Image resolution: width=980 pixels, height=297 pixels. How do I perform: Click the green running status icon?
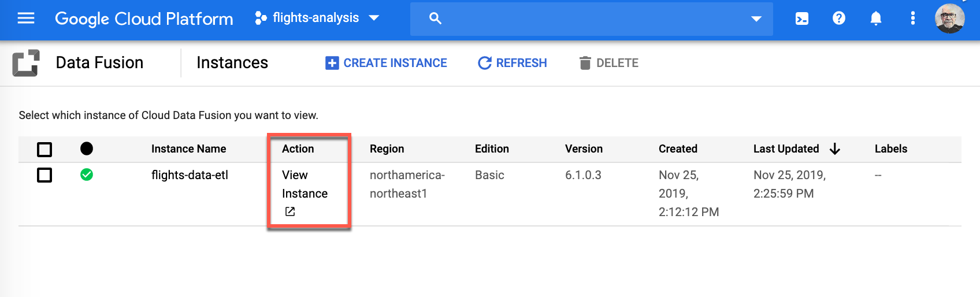[x=87, y=175]
